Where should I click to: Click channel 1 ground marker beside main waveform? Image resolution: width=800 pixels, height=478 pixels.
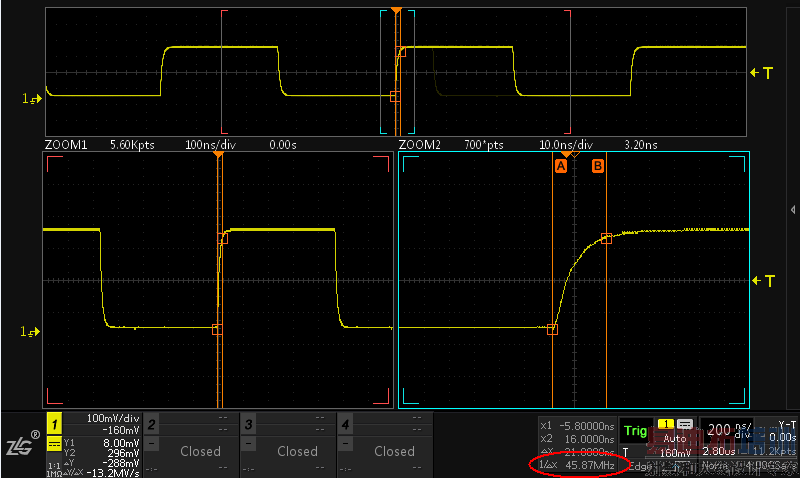(x=32, y=98)
